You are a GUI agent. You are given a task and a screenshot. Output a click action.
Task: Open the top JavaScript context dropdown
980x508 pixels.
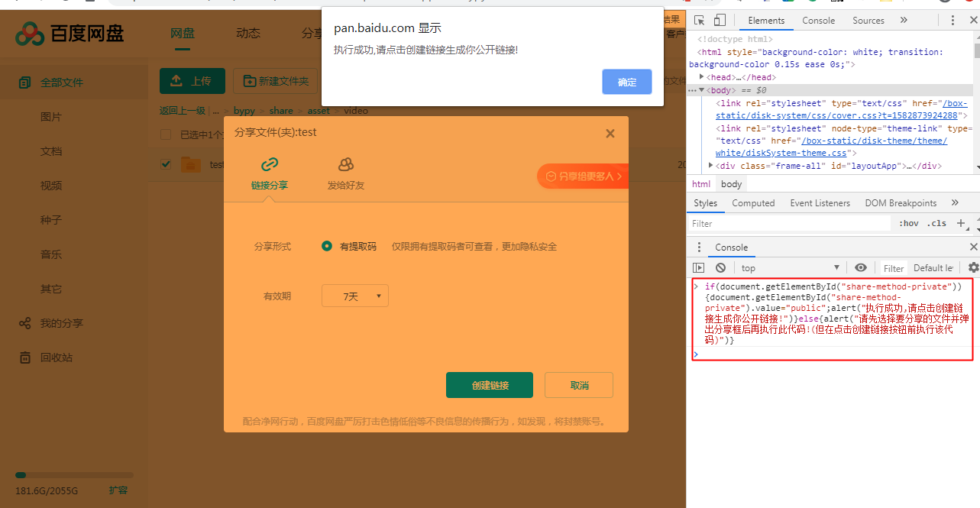pos(789,268)
